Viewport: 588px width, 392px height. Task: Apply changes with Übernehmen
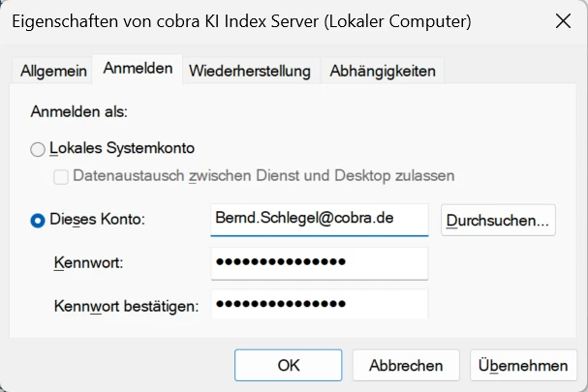[523, 365]
